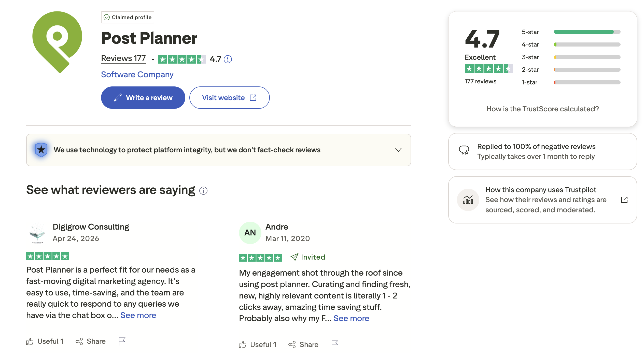Open info icon next to See what reviewers are saying

(x=203, y=191)
